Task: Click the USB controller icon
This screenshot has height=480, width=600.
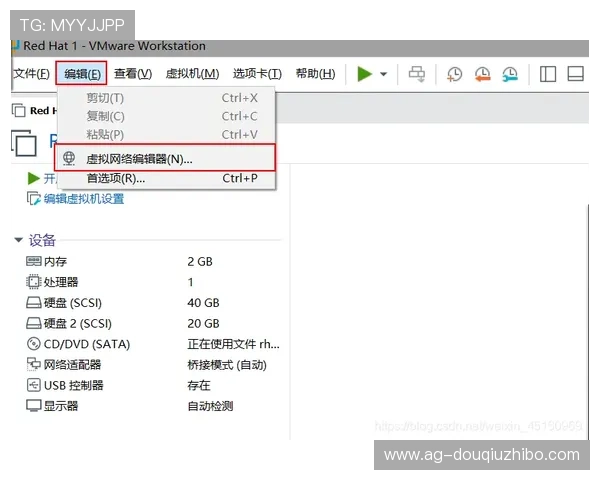Action: [34, 385]
